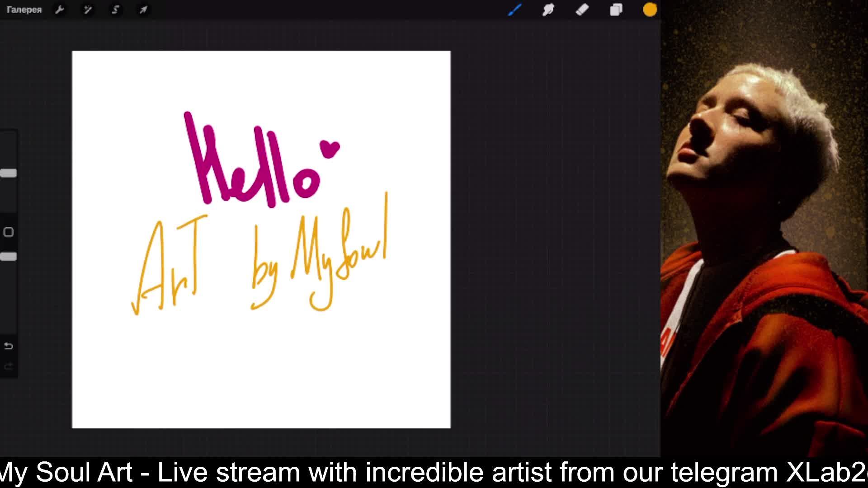Open the orange active color picker
The height and width of the screenshot is (488, 868).
(x=650, y=10)
